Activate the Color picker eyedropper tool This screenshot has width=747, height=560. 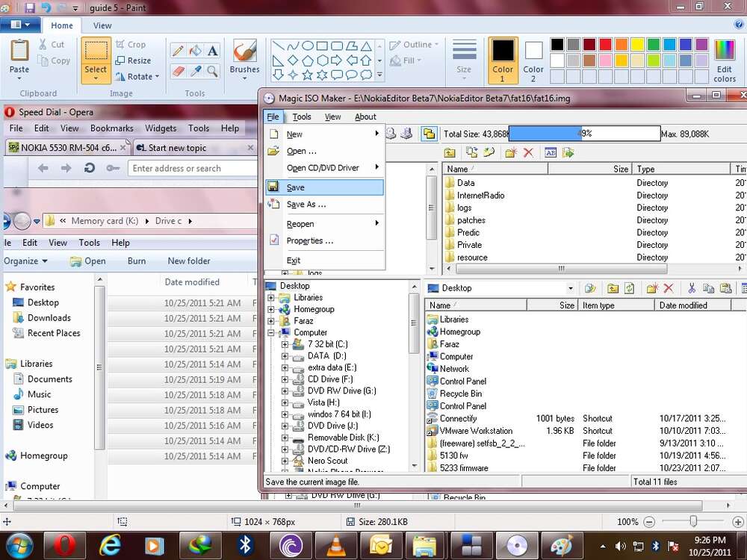195,72
